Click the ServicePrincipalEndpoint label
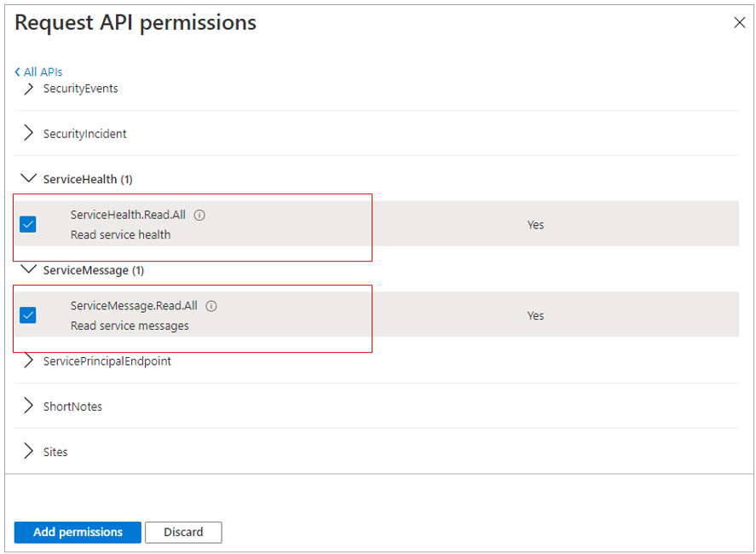Image resolution: width=756 pixels, height=554 pixels. pyautogui.click(x=107, y=361)
